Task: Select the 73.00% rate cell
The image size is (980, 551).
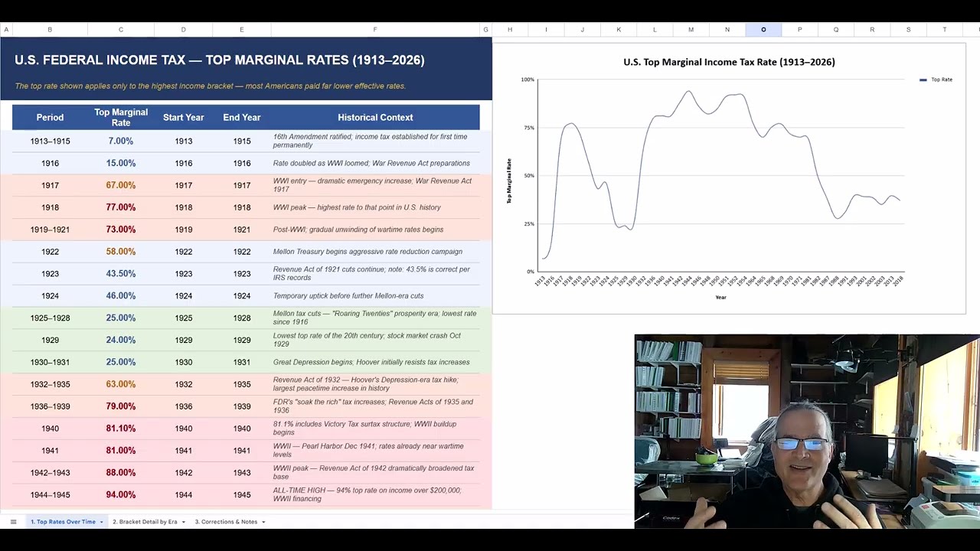Action: click(x=121, y=230)
